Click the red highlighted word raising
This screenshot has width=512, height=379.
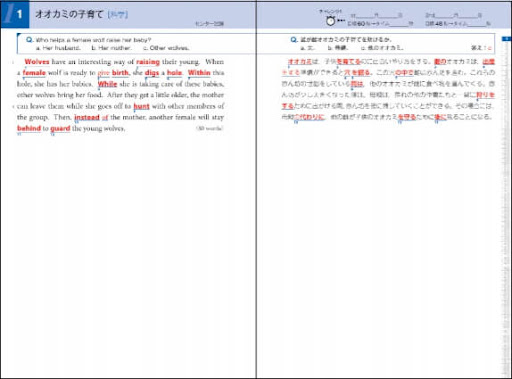click(148, 62)
